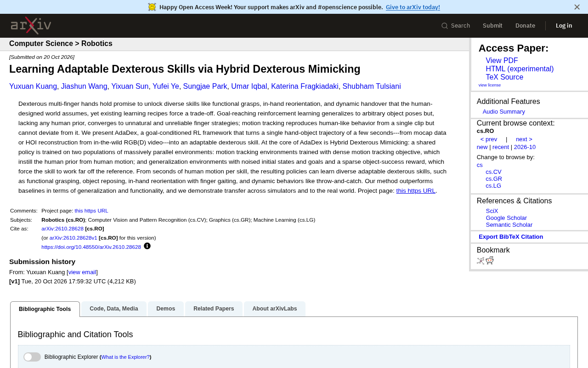The image size is (588, 368).
Task: Open author Katerina Fragkiadaki's link
Action: tap(305, 86)
